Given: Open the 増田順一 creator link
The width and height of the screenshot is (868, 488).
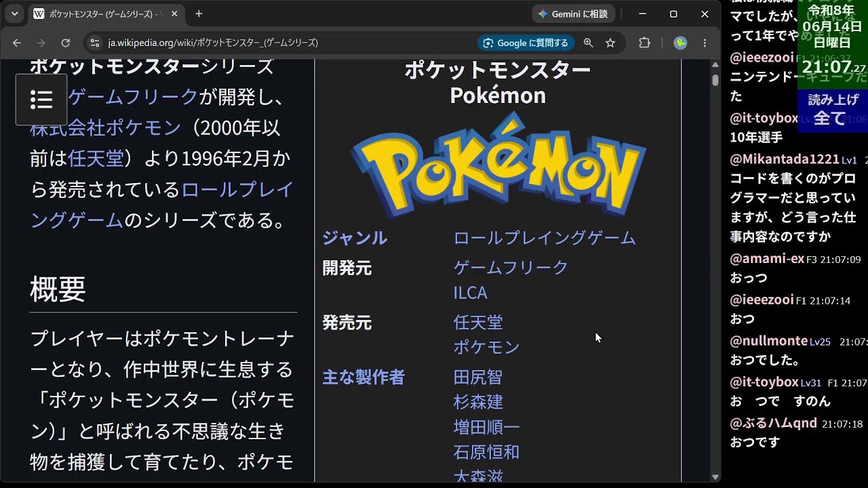Looking at the screenshot, I should point(486,428).
